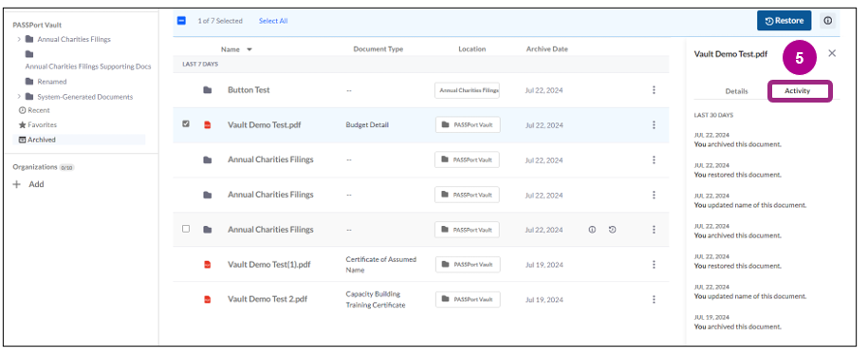The width and height of the screenshot is (868, 357).
Task: Click the folder icon next to System-Generated Documents
Action: (29, 97)
